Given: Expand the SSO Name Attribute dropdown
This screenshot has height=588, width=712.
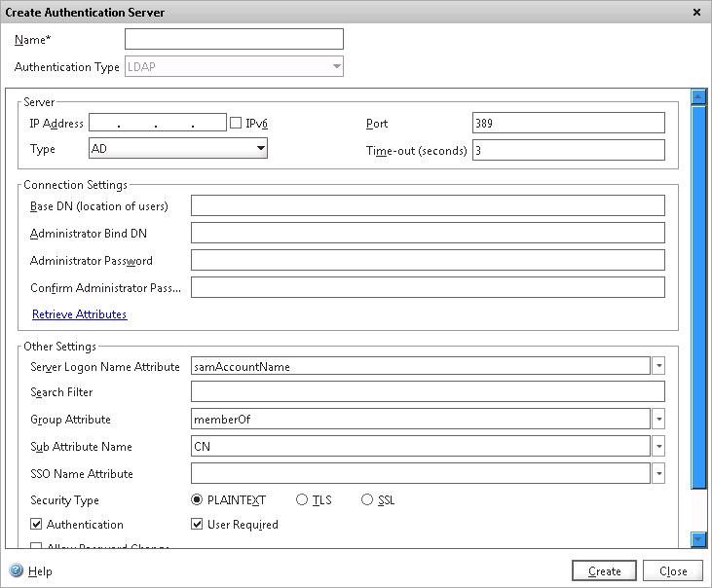Looking at the screenshot, I should tap(658, 474).
